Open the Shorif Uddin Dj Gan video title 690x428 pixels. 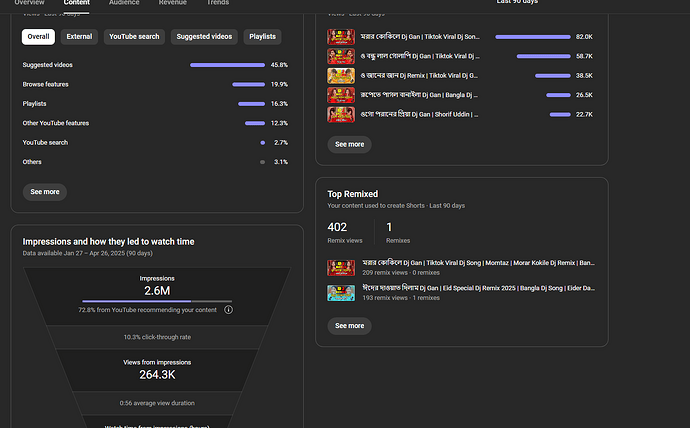(419, 114)
